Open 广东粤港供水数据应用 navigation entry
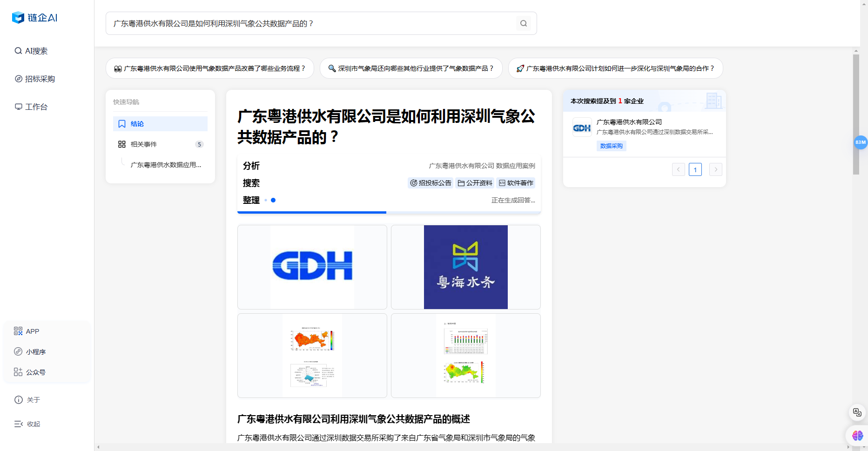This screenshot has width=868, height=451. pos(166,165)
